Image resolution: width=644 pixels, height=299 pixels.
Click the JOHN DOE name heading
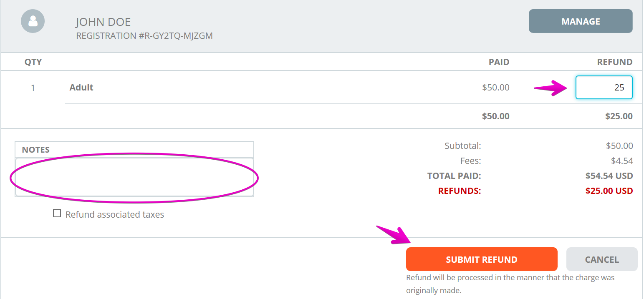[103, 22]
